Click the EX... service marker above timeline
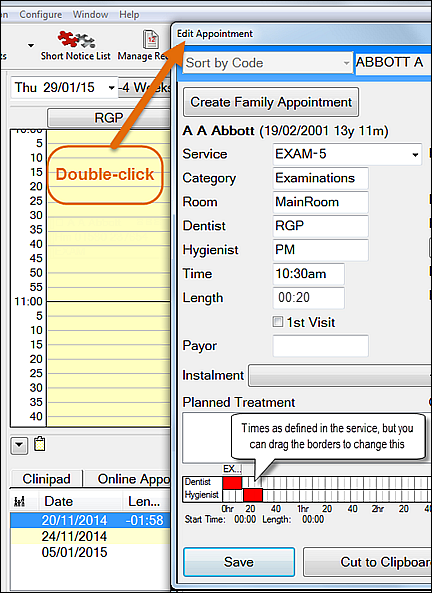 tap(232, 469)
